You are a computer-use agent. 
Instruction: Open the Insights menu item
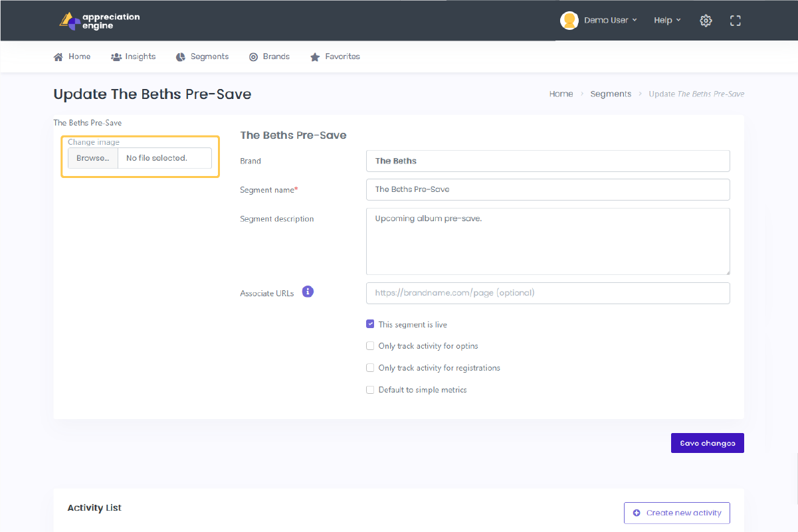(134, 57)
